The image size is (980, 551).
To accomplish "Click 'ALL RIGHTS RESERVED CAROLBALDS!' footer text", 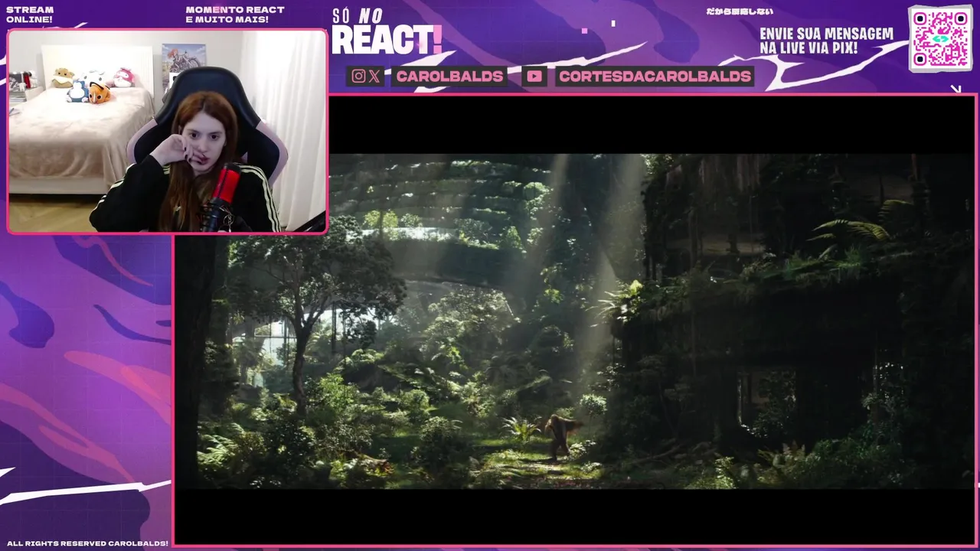I will (x=87, y=543).
